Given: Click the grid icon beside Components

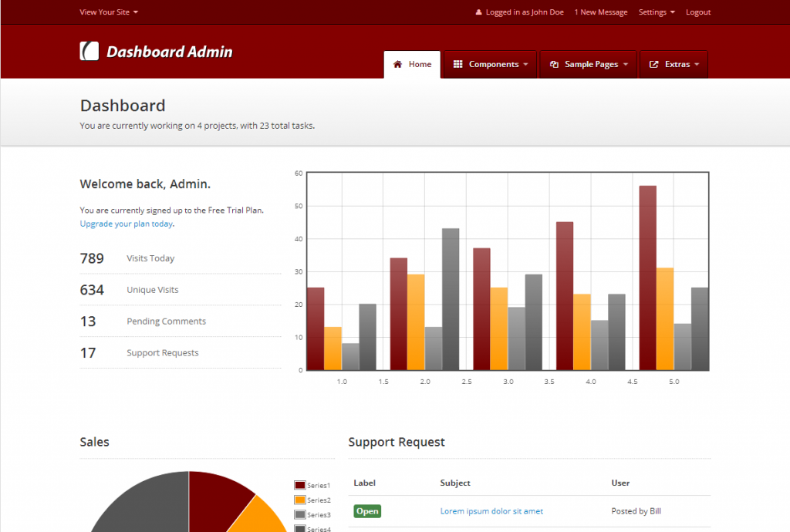Looking at the screenshot, I should pyautogui.click(x=457, y=65).
